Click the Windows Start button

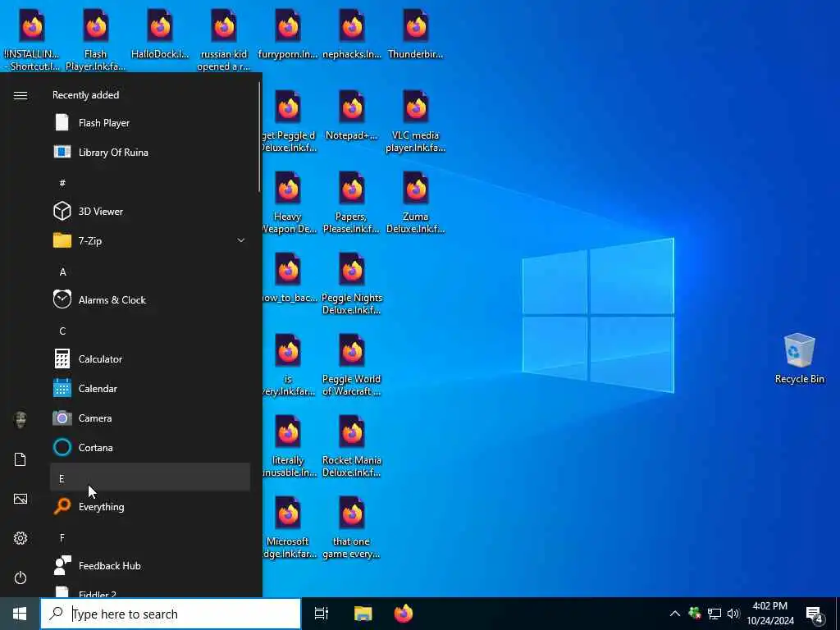point(20,614)
